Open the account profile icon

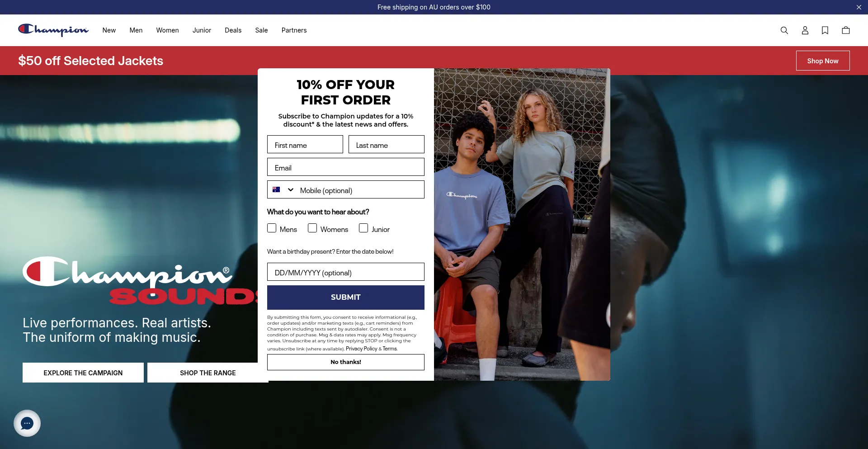(805, 30)
